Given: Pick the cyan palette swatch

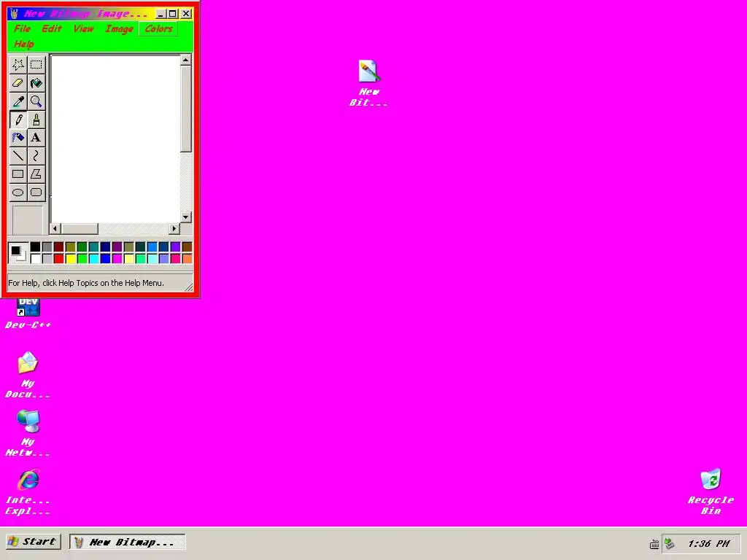Looking at the screenshot, I should point(94,259).
